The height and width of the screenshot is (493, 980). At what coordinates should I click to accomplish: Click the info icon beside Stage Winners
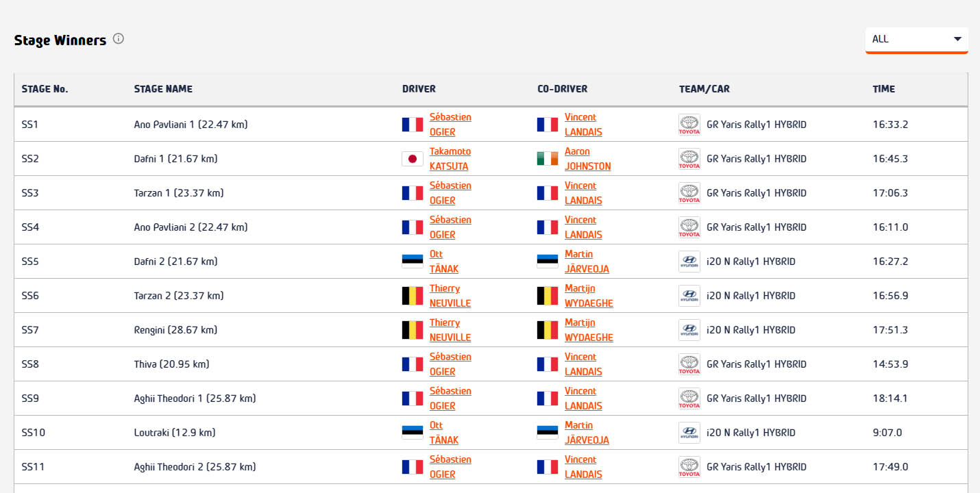(119, 39)
